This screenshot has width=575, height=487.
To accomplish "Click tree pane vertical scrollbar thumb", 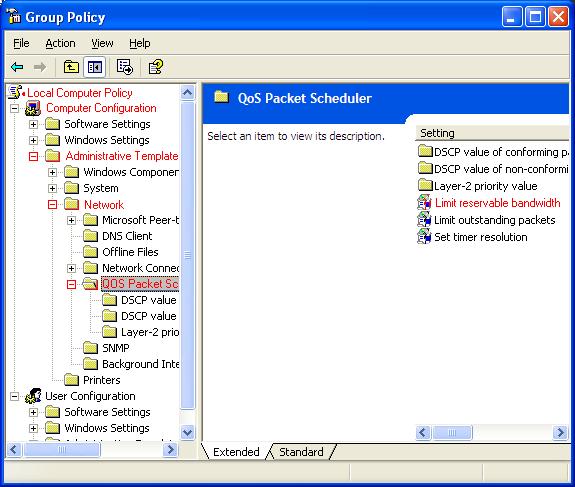I will click(187, 255).
